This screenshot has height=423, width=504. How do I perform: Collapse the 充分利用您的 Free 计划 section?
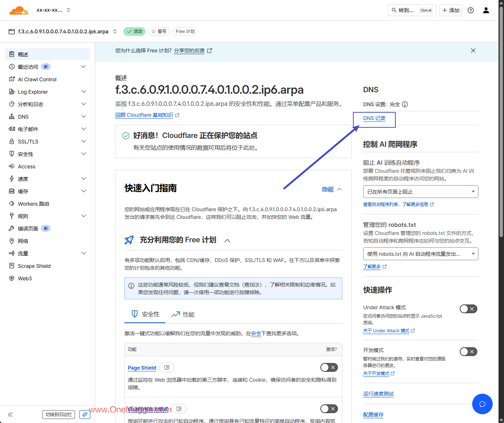[227, 240]
